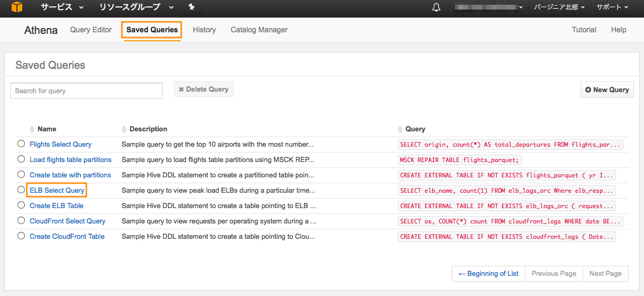Click description 'Sample query to view peak load ELBs'
The width and height of the screenshot is (644, 296).
(x=218, y=190)
